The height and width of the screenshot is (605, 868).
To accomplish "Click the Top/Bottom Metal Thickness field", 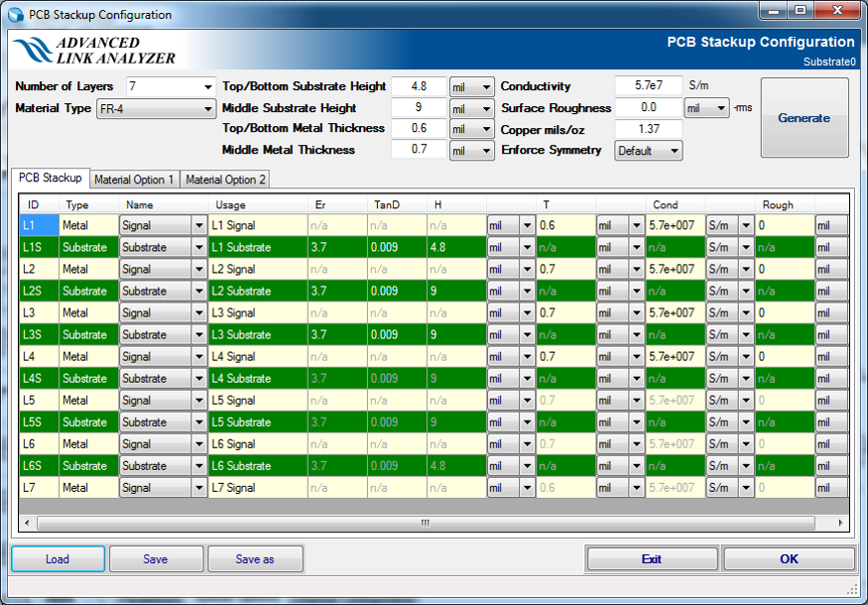I will coord(419,128).
